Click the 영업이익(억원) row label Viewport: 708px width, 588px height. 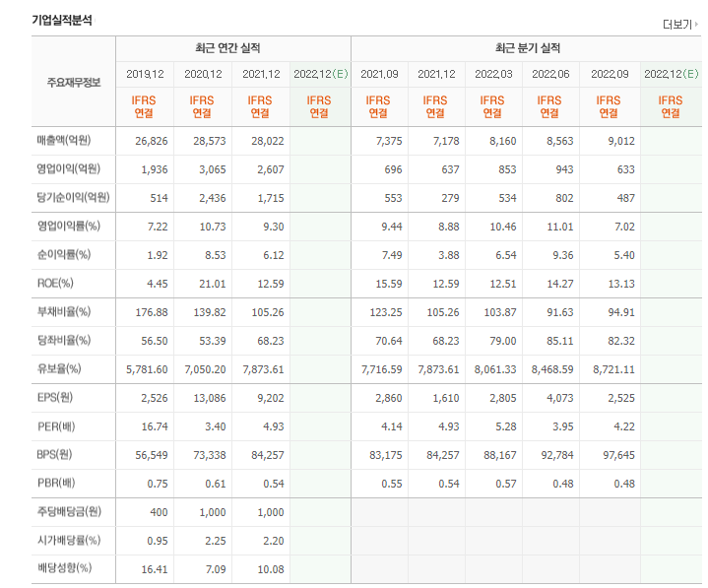pos(69,168)
